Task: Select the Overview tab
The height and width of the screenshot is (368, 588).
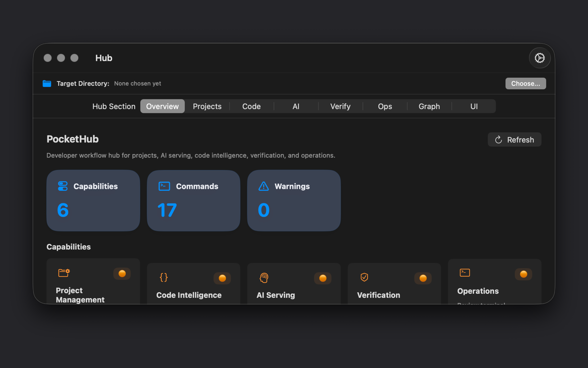Action: pyautogui.click(x=162, y=106)
